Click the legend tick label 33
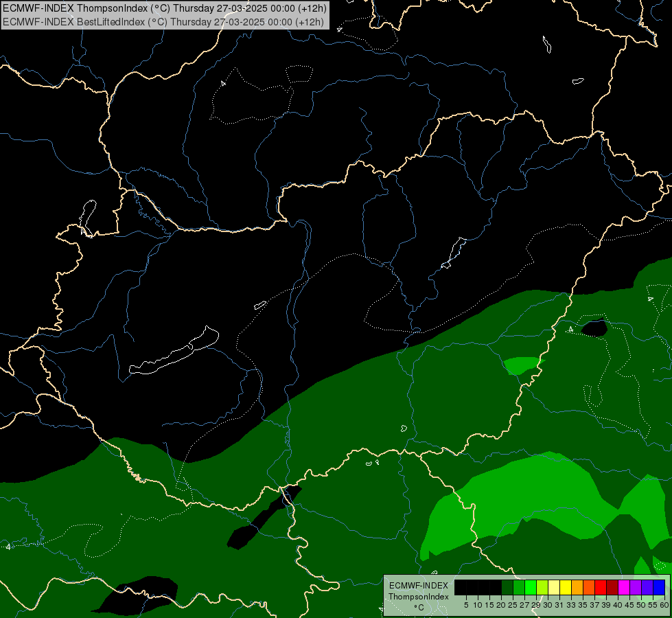The height and width of the screenshot is (618, 672). 571,605
